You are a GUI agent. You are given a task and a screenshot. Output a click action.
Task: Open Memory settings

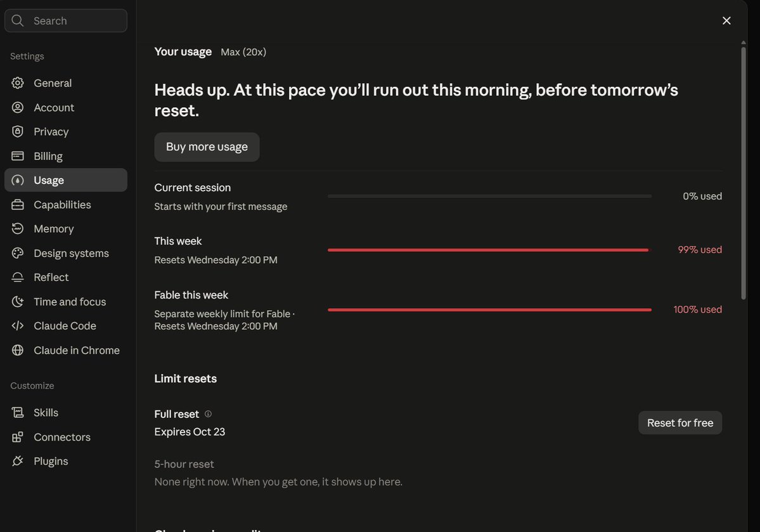tap(66, 228)
